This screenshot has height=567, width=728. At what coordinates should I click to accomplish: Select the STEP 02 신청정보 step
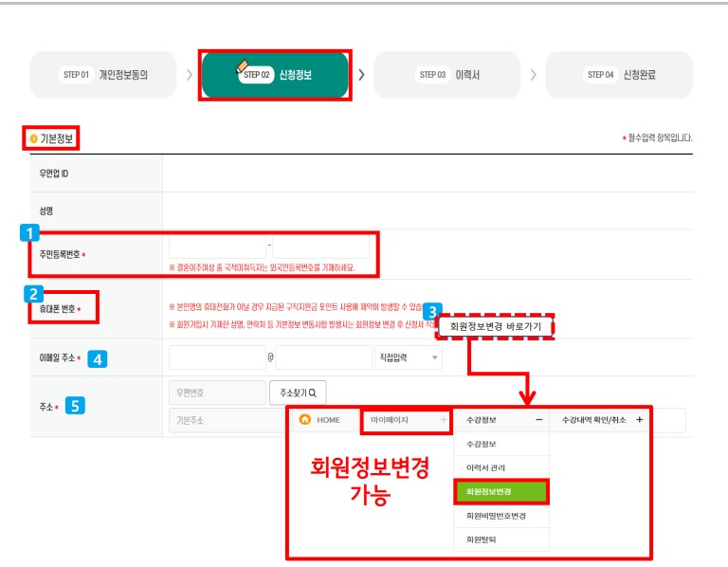[275, 75]
